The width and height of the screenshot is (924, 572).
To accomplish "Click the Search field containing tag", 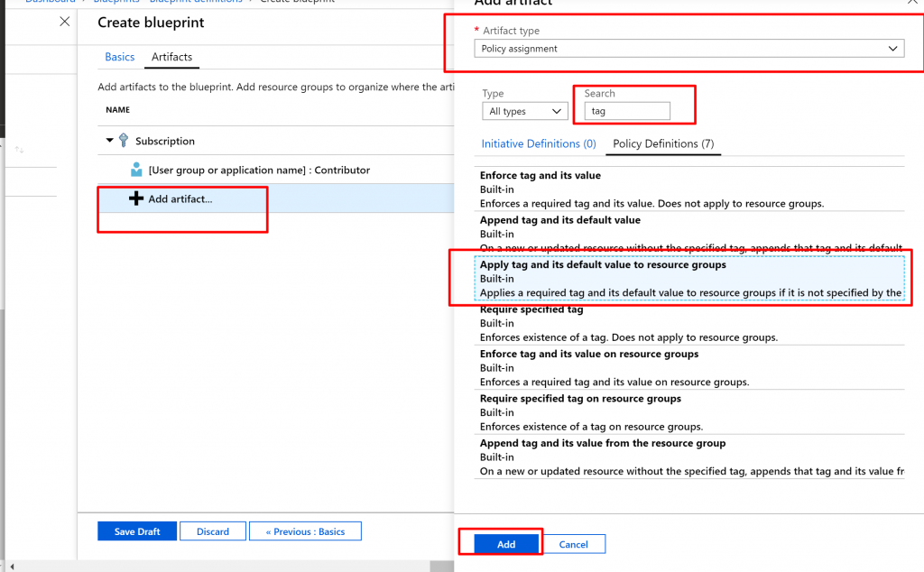I will point(626,111).
